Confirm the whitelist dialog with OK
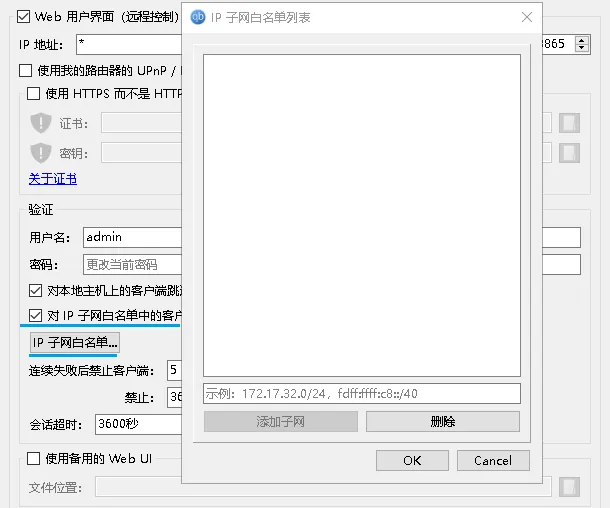Image resolution: width=610 pixels, height=508 pixels. point(412,461)
